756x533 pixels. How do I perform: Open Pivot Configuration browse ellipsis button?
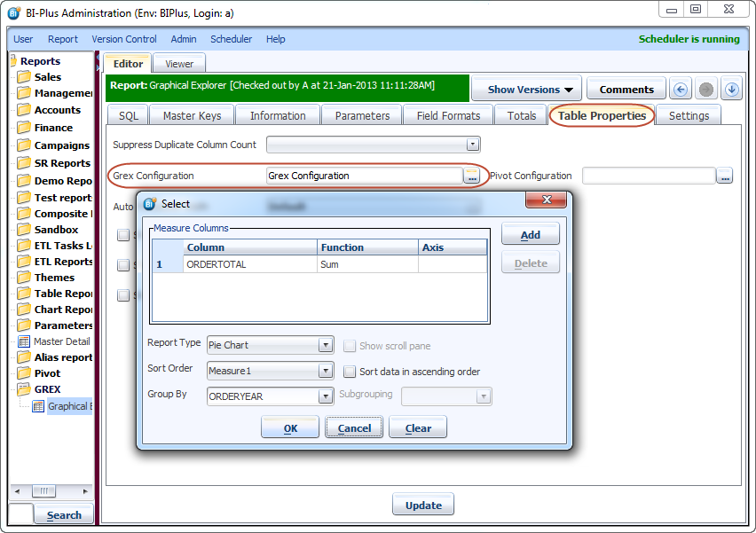(725, 176)
